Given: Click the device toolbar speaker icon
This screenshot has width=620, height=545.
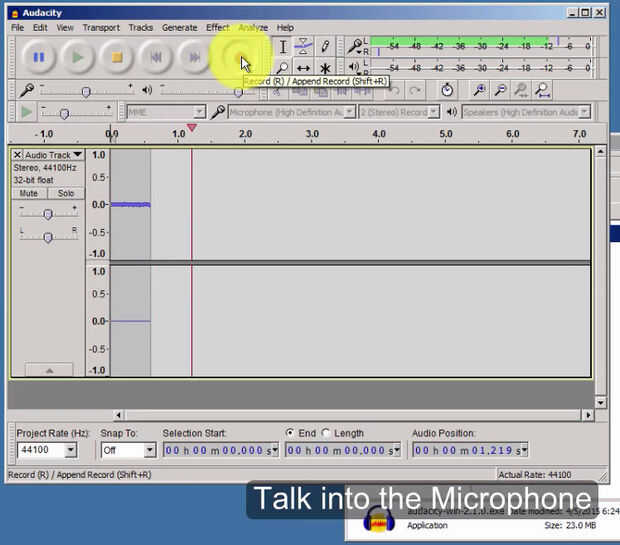Looking at the screenshot, I should [x=451, y=112].
